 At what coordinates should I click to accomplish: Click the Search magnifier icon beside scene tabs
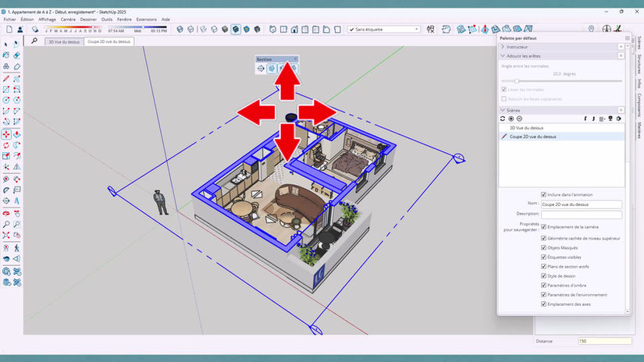(34, 41)
